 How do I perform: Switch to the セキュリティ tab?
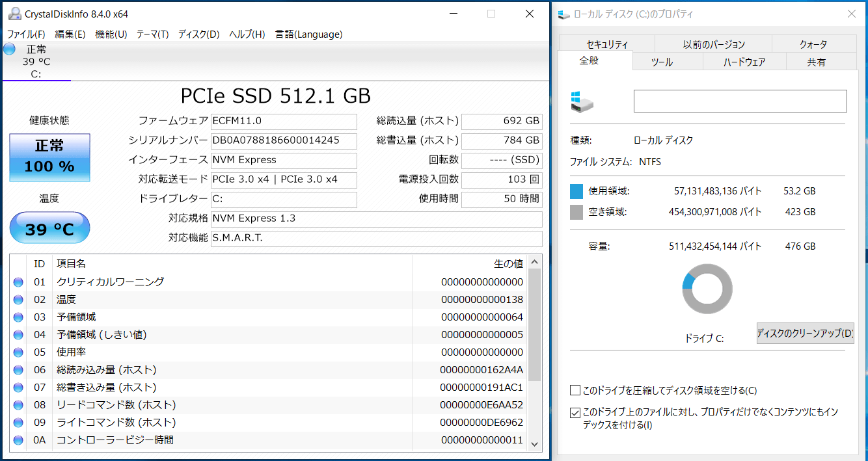point(607,44)
